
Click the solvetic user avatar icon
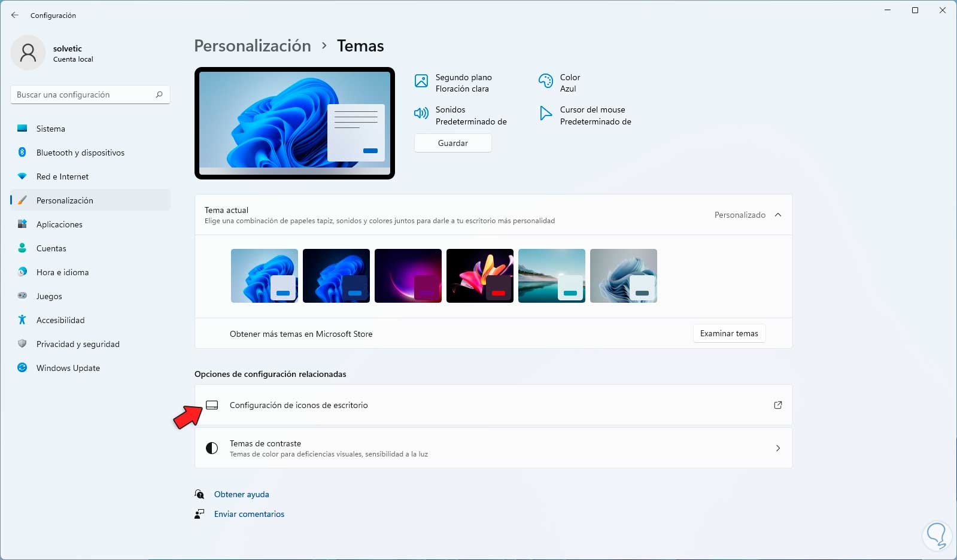[28, 53]
